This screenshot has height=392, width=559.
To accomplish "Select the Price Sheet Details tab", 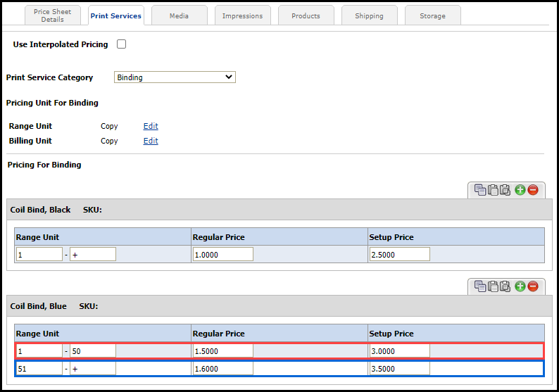I will click(52, 15).
